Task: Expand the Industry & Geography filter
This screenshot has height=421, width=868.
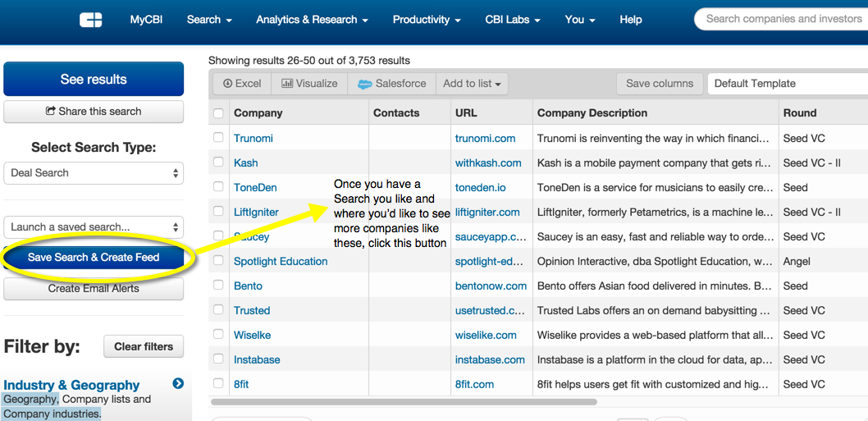Action: (71, 385)
